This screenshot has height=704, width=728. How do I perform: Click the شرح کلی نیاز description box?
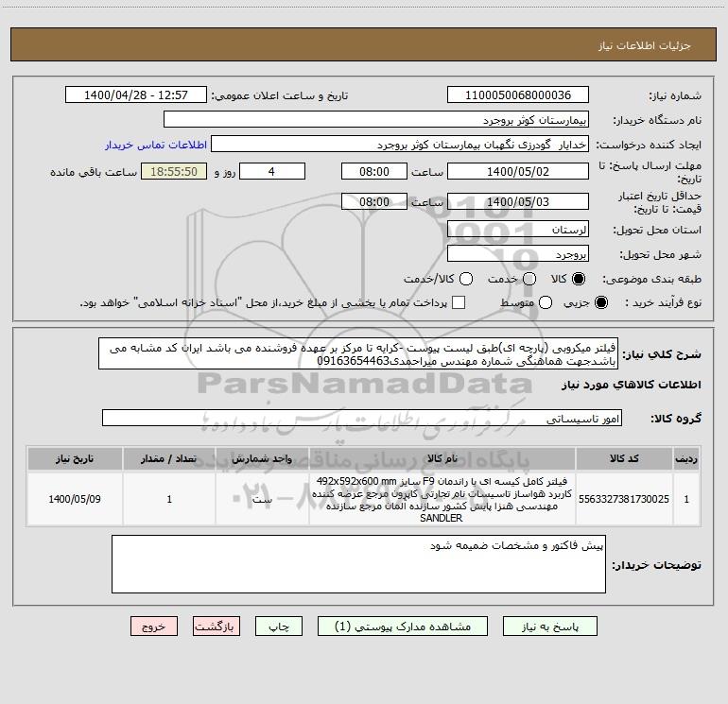[358, 353]
